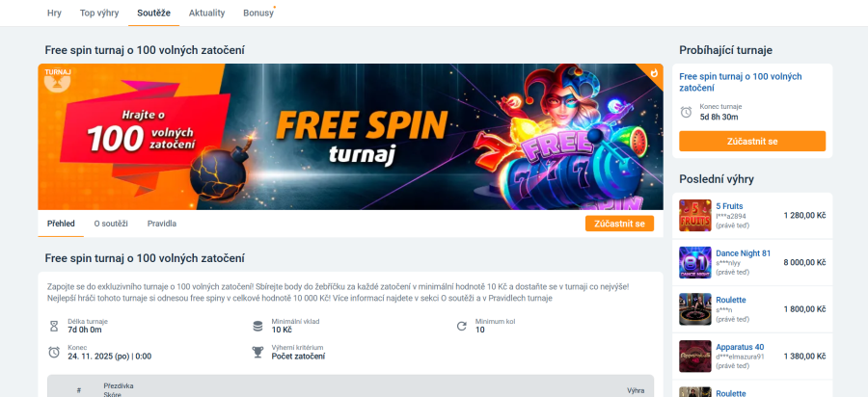Viewport: 868px width, 397px height.
Task: Click the clock icon next to Konec turnaje
Action: [686, 112]
